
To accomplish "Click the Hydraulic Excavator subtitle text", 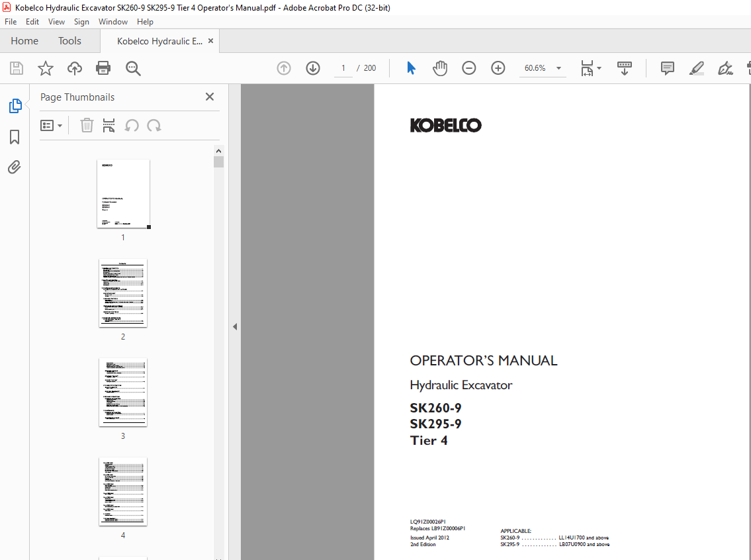I will tap(461, 385).
